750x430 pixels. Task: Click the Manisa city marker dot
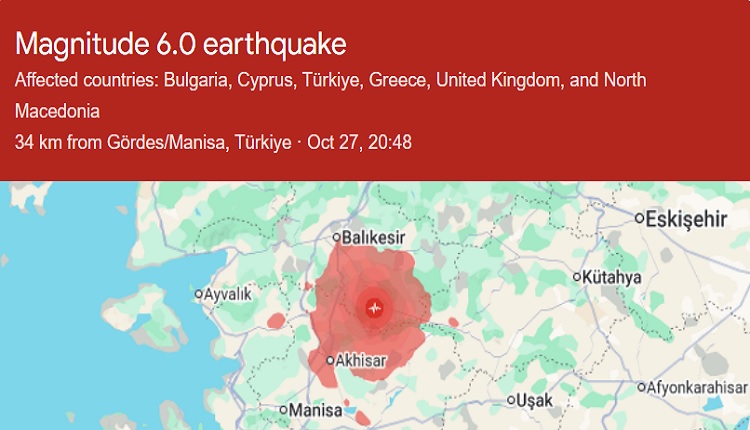(283, 409)
